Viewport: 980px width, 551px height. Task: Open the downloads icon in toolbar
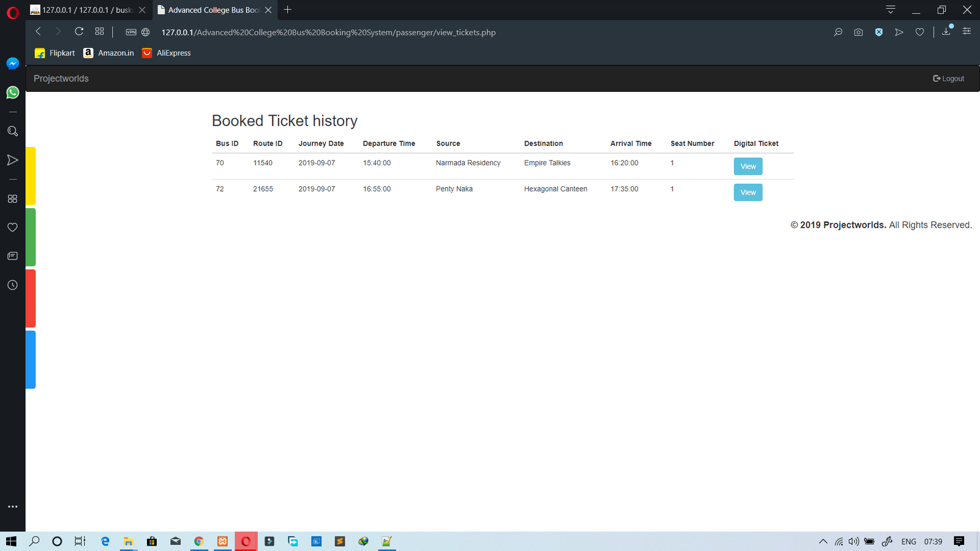[946, 32]
